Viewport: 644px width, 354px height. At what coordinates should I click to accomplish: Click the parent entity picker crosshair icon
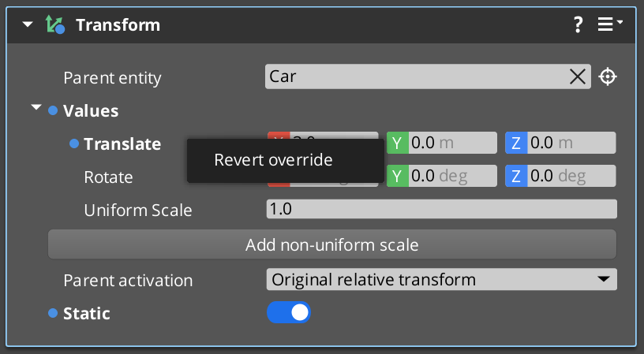[607, 76]
